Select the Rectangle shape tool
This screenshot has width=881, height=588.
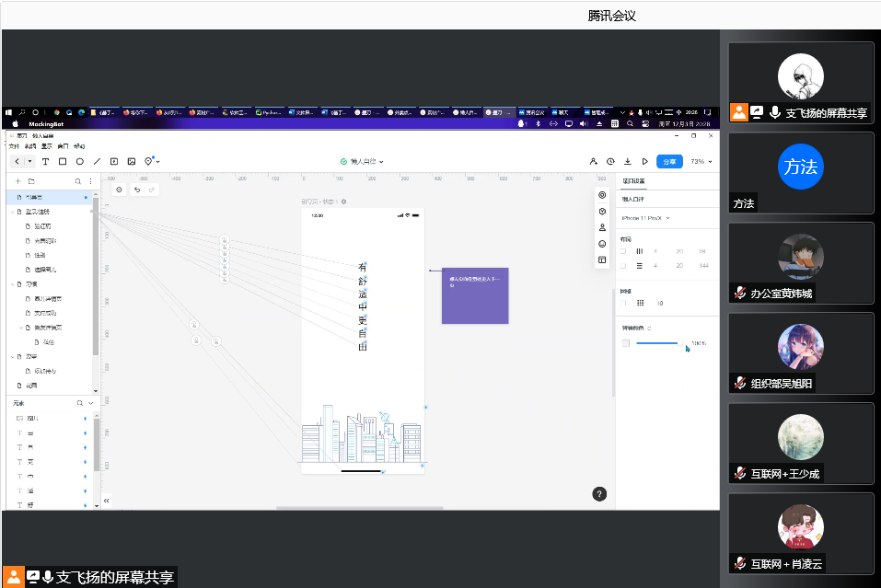point(63,162)
